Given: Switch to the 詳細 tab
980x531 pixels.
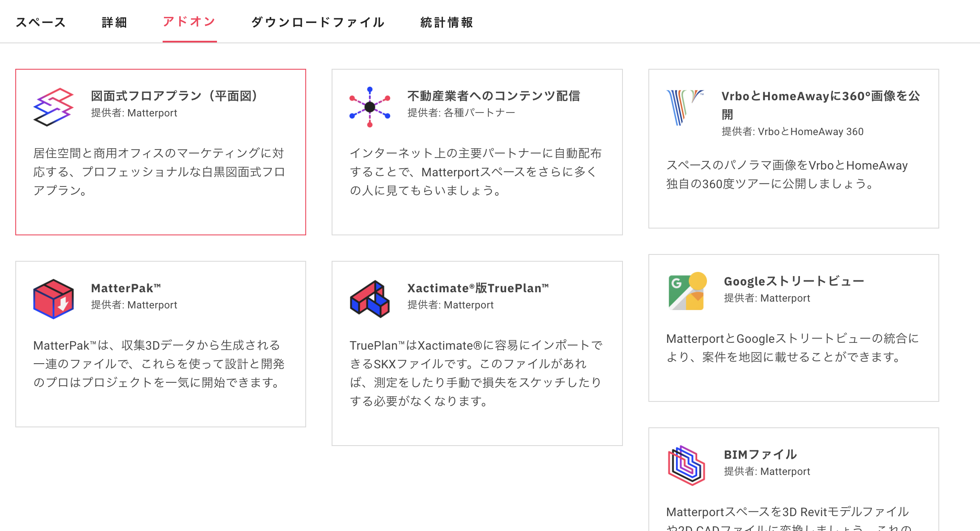Looking at the screenshot, I should pyautogui.click(x=115, y=22).
